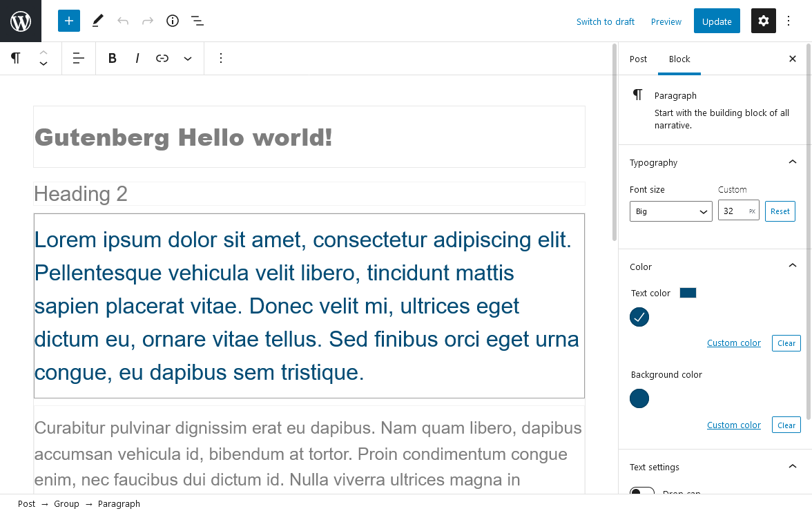Click the Update button
The height and width of the screenshot is (511, 812).
(717, 21)
